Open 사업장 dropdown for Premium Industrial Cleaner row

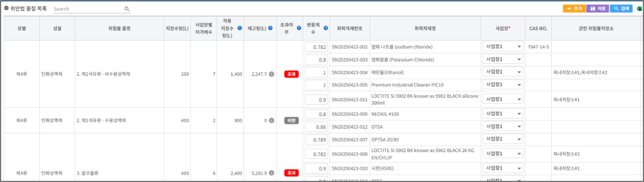click(x=503, y=85)
